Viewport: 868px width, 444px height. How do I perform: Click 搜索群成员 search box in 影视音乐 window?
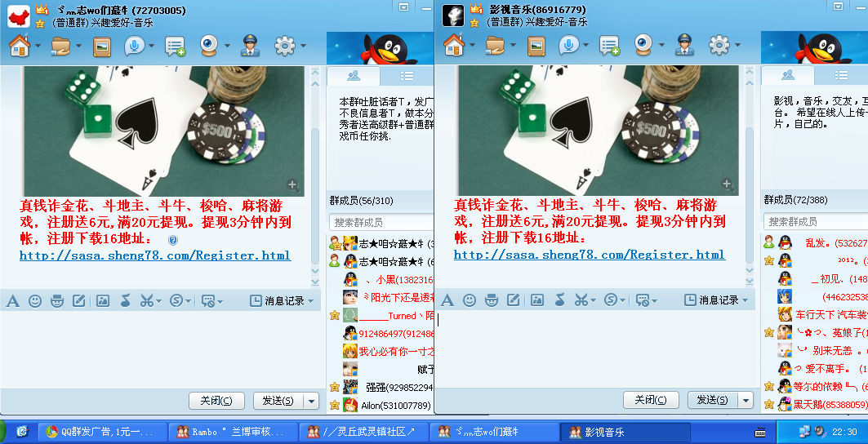[816, 222]
